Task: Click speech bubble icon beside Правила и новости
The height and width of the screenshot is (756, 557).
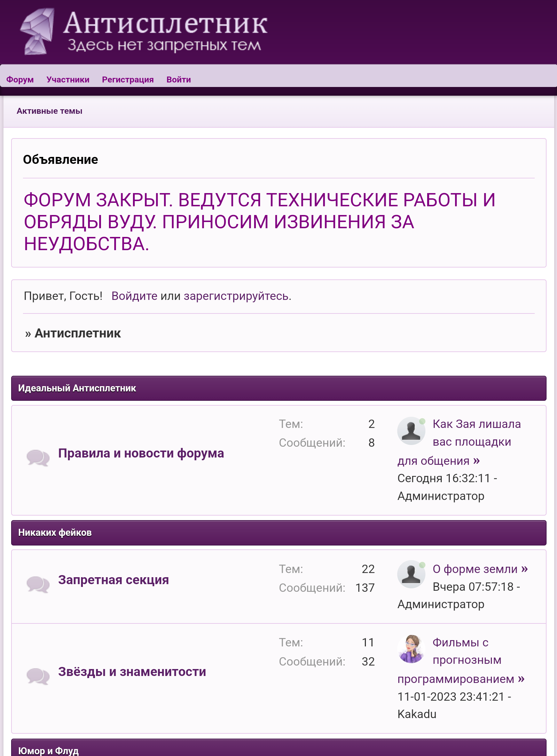Action: [38, 458]
